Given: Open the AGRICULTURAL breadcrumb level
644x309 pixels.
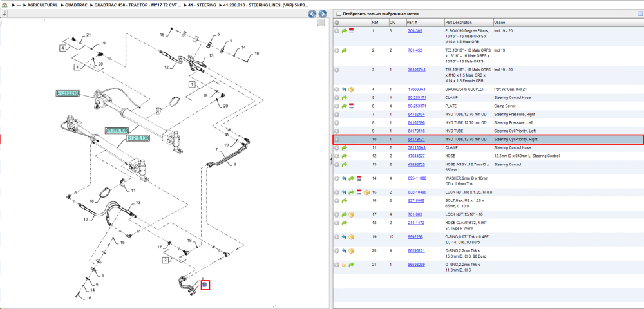Looking at the screenshot, I should [43, 6].
